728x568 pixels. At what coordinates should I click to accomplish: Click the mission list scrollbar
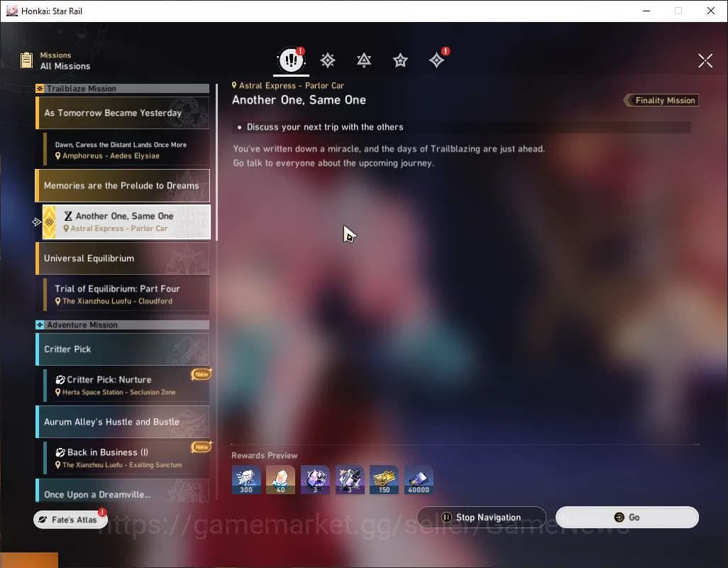pos(217,163)
